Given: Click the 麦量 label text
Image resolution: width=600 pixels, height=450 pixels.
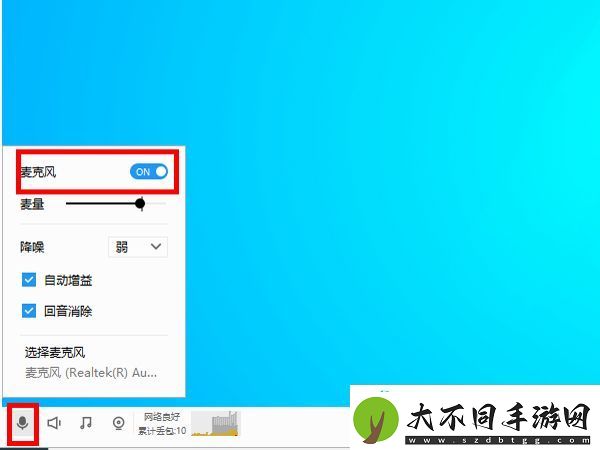Looking at the screenshot, I should point(32,204).
